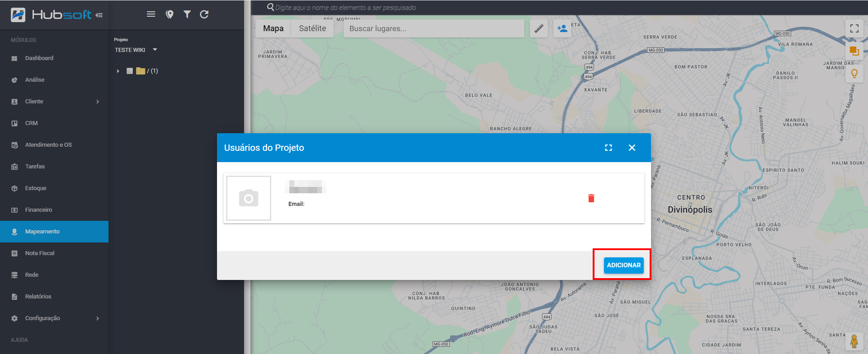The height and width of the screenshot is (354, 868).
Task: Click the element search field
Action: tap(346, 8)
